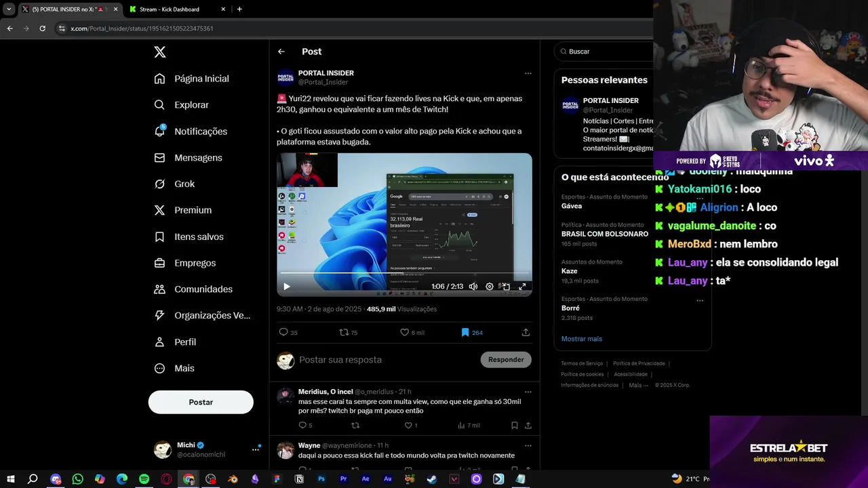
Task: Bookmark Meridius's comment
Action: click(514, 426)
